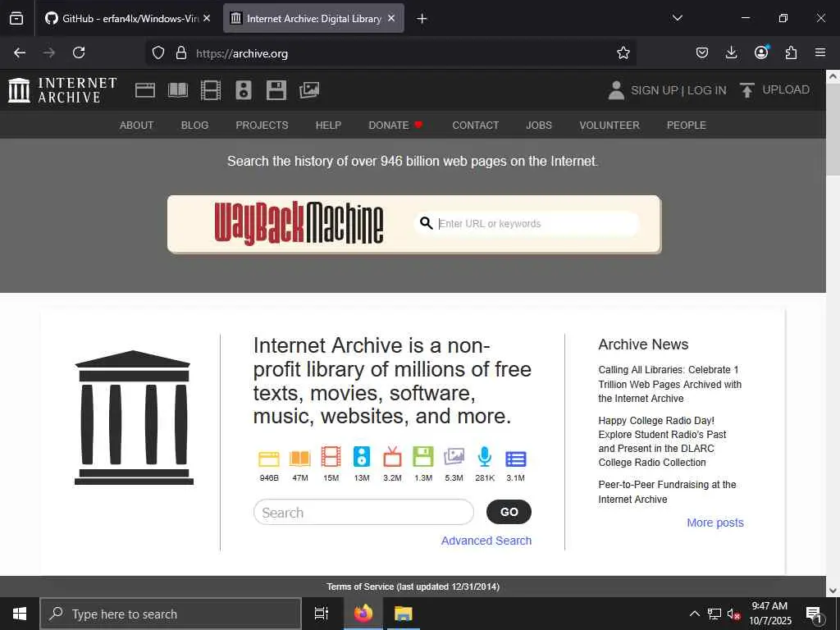Open the Windows Start menu
The width and height of the screenshot is (840, 630).
(x=20, y=614)
